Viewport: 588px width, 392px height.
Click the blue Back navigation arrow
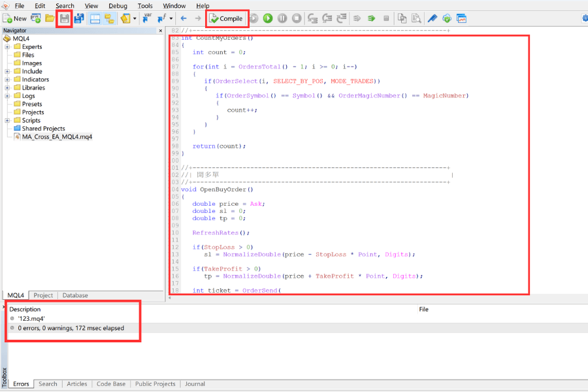(x=184, y=18)
